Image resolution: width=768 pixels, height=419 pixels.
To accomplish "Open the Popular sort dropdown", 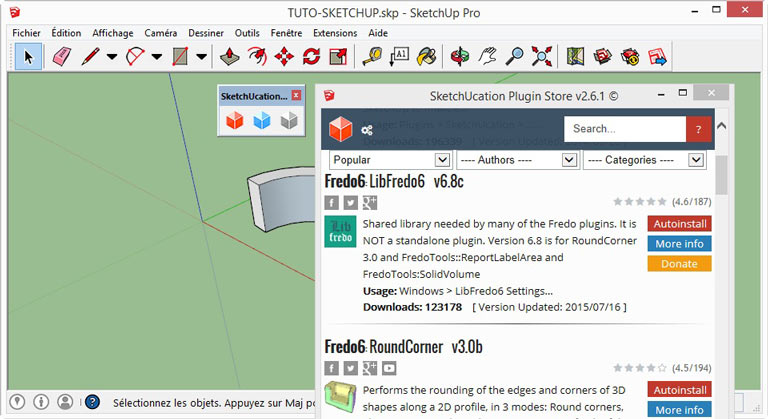I will [390, 160].
